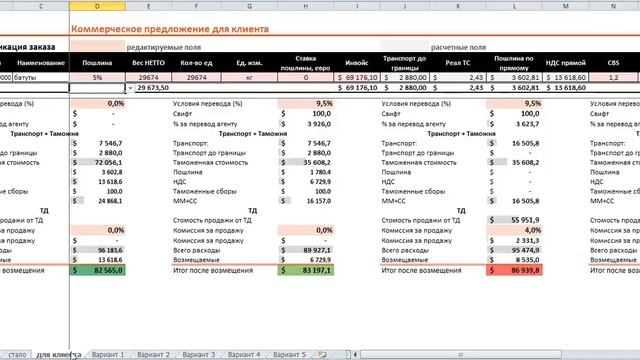Select column C header
The width and height of the screenshot is (640, 360).
pos(41,6)
